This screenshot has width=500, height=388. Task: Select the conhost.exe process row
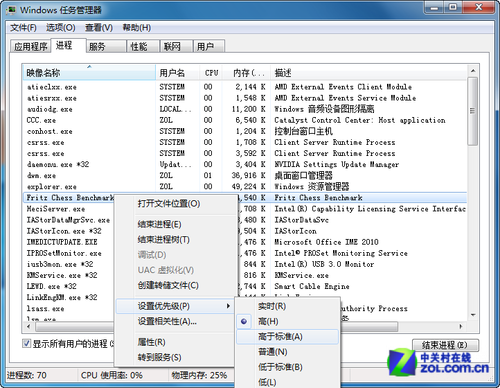[245, 131]
